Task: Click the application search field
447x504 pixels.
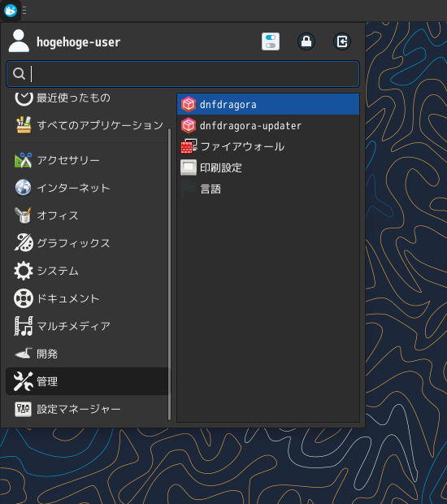Action: pyautogui.click(x=183, y=74)
